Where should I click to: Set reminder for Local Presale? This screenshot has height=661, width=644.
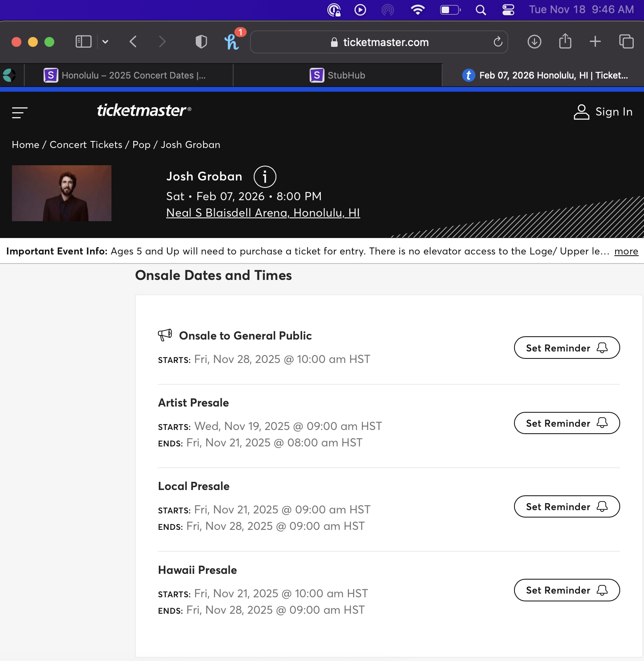(x=567, y=506)
